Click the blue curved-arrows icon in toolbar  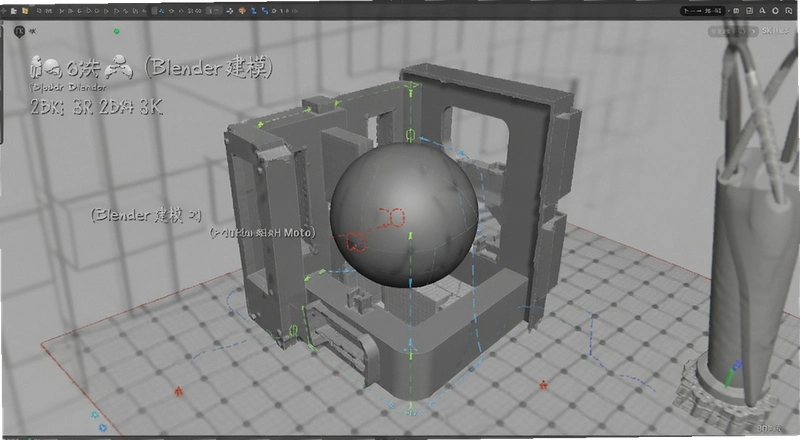point(265,11)
